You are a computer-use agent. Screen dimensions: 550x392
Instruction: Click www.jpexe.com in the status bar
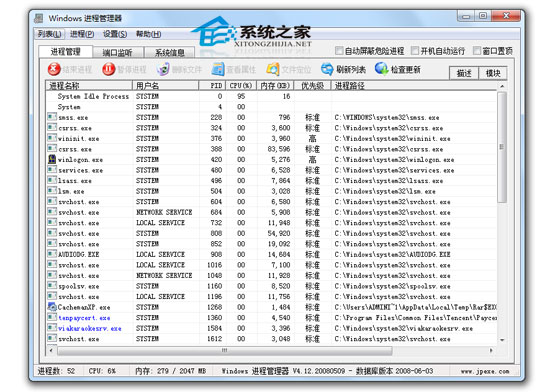pyautogui.click(x=485, y=371)
